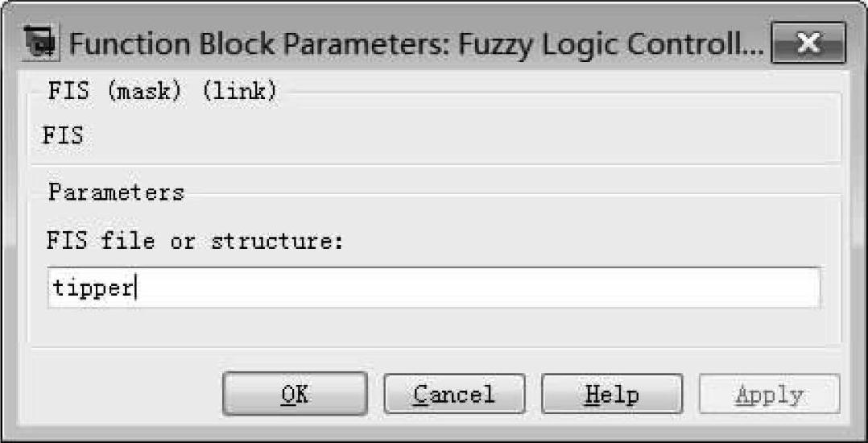
Task: Click the Simulink block icon in title bar
Action: click(x=43, y=42)
